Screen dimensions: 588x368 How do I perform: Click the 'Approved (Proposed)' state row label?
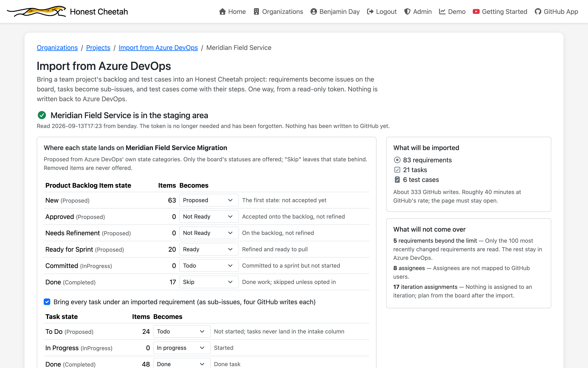(x=75, y=217)
